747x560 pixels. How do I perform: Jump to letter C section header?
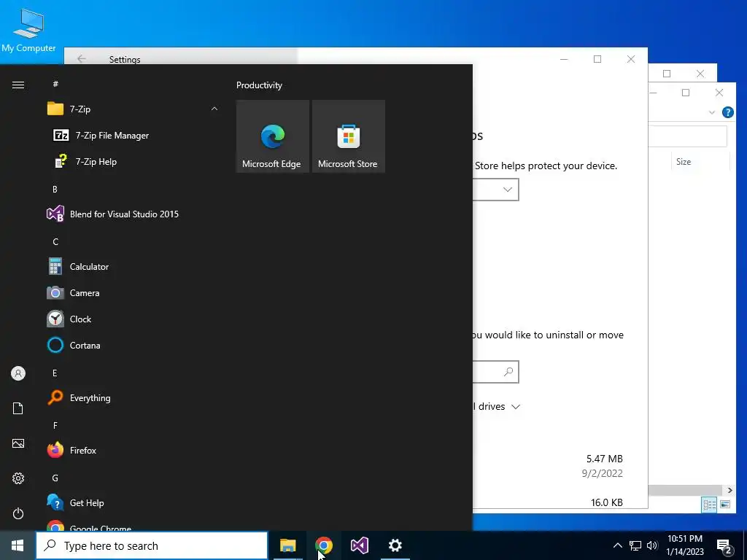pyautogui.click(x=55, y=242)
